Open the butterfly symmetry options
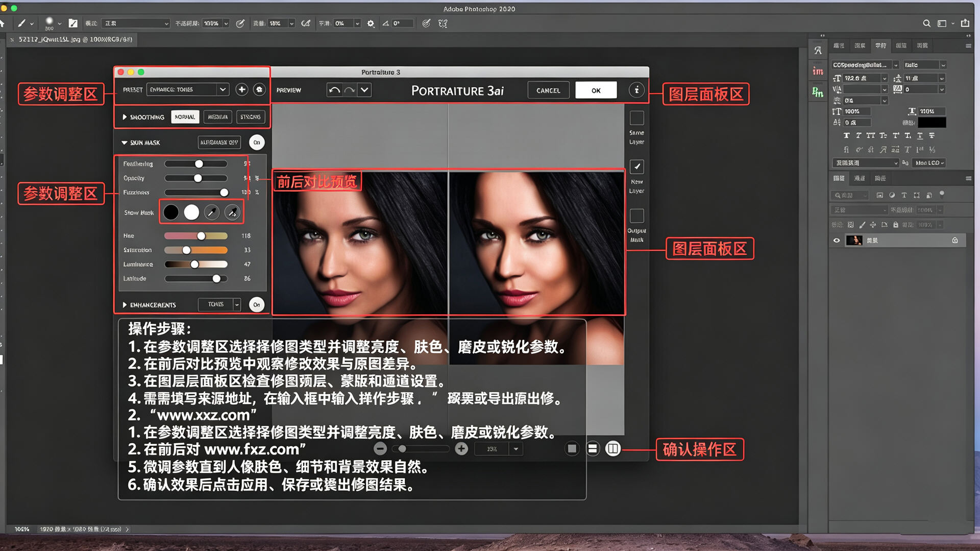The width and height of the screenshot is (980, 551). (443, 23)
